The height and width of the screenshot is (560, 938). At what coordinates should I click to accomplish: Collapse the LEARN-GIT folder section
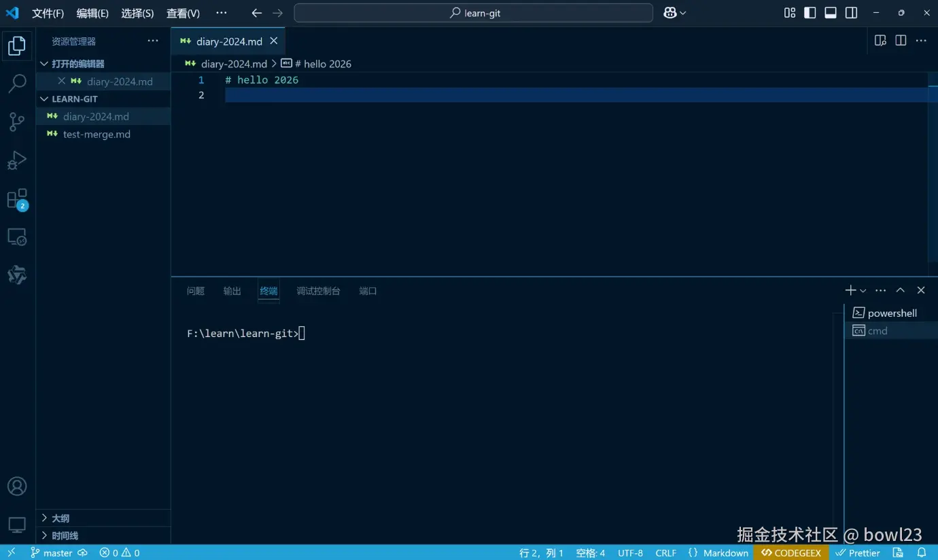[x=103, y=99]
